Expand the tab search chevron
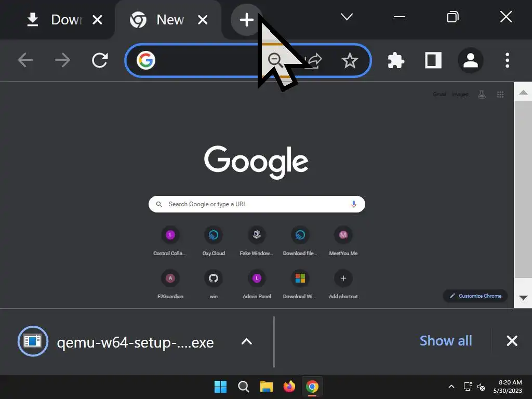532x399 pixels. [x=347, y=17]
